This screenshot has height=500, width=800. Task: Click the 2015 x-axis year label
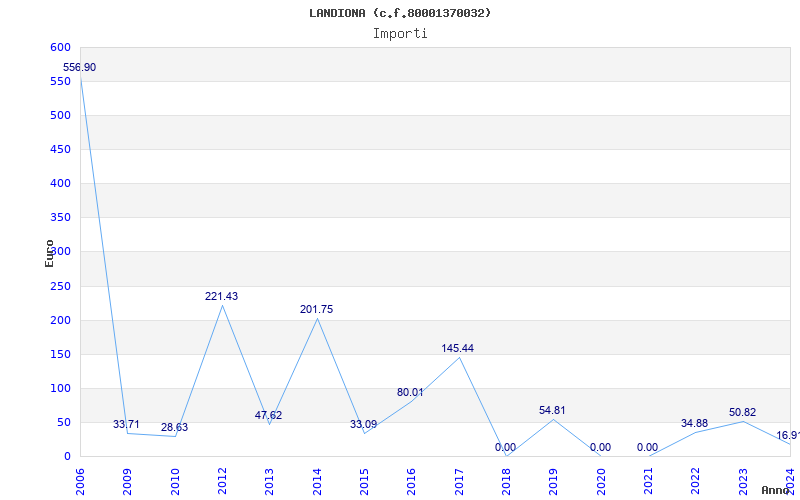tap(364, 482)
